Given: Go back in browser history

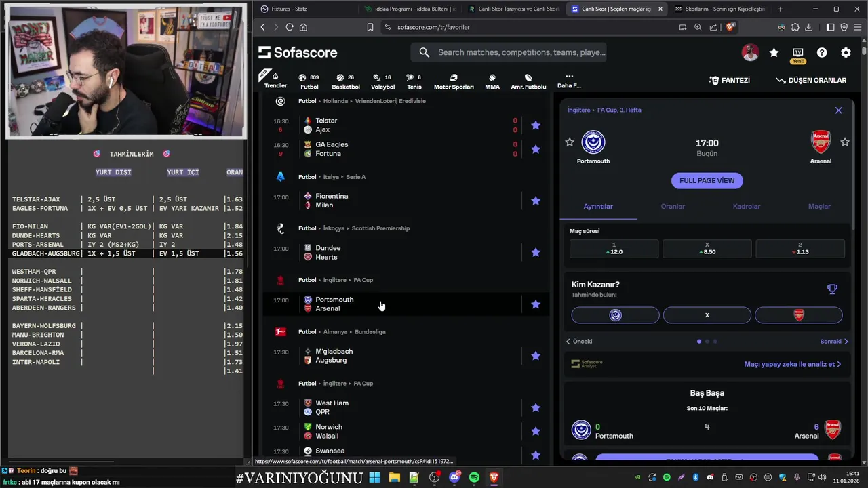Looking at the screenshot, I should pos(263,27).
